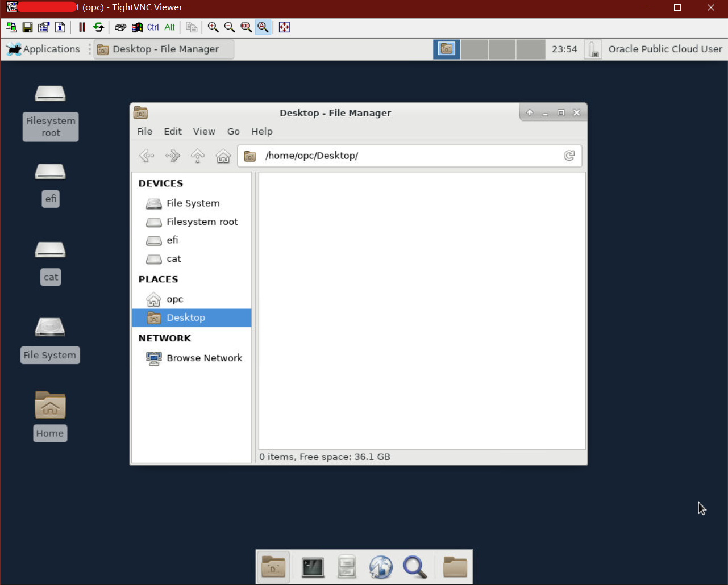Image resolution: width=728 pixels, height=585 pixels.
Task: Open the Edit menu in File Manager
Action: [173, 131]
